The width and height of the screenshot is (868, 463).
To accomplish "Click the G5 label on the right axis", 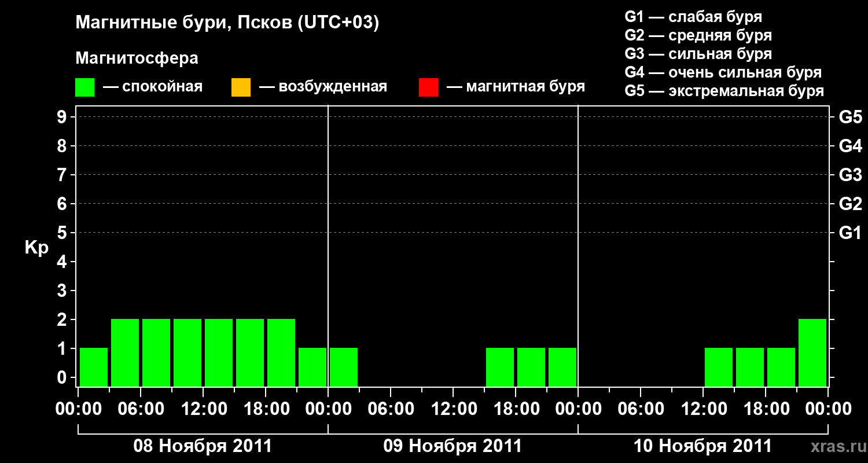I will (850, 117).
